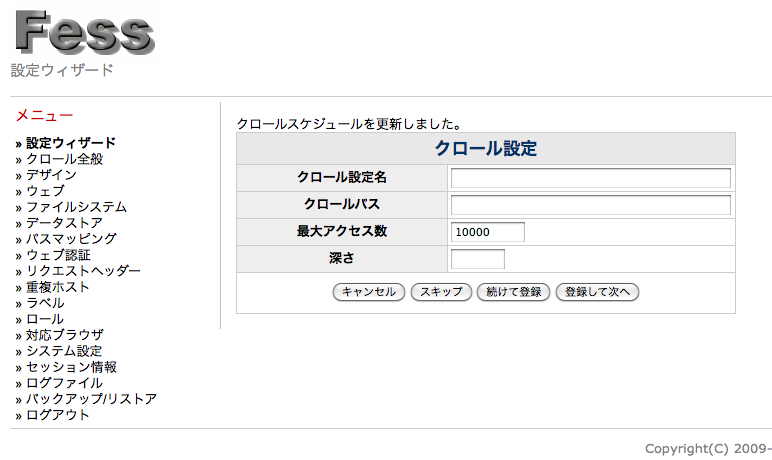The image size is (772, 460).
Task: Click the 最大アクセス数 field
Action: 487,232
